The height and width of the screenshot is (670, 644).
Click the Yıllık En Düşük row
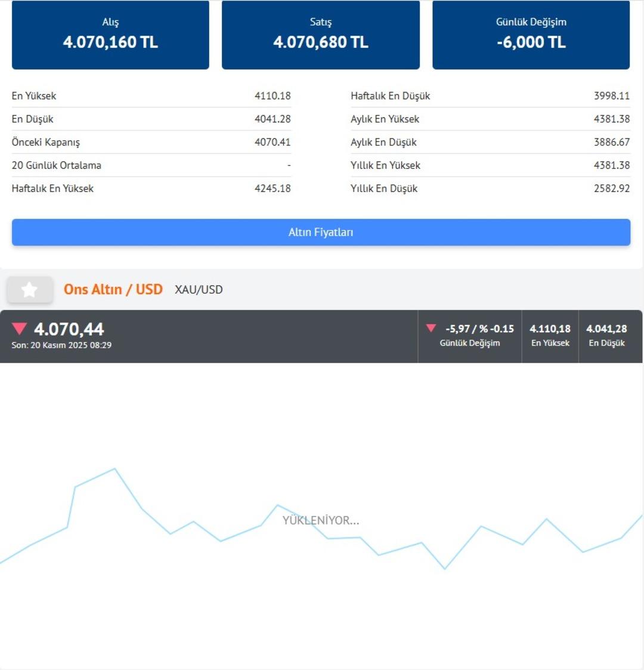click(490, 188)
